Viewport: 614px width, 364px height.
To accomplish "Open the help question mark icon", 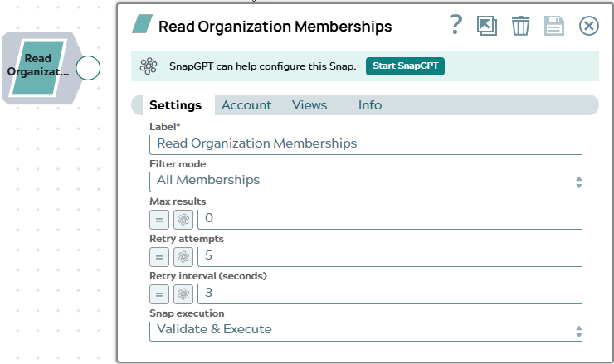I will coord(456,25).
